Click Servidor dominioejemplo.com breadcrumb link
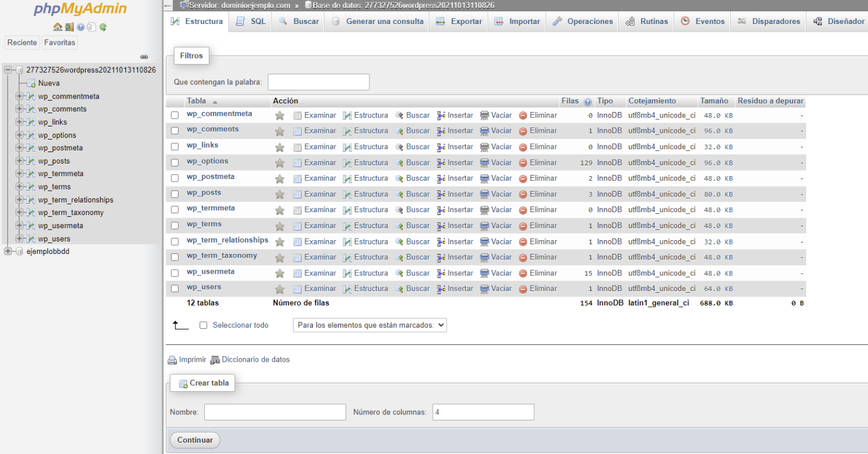Screen dimensions: 868x454 coord(239,5)
